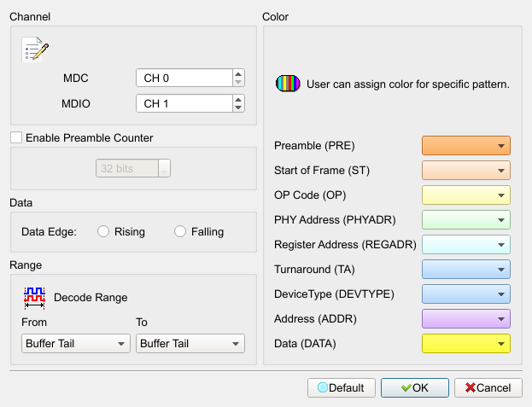
Task: Open Data (DATA) color dropdown
Action: pos(466,343)
